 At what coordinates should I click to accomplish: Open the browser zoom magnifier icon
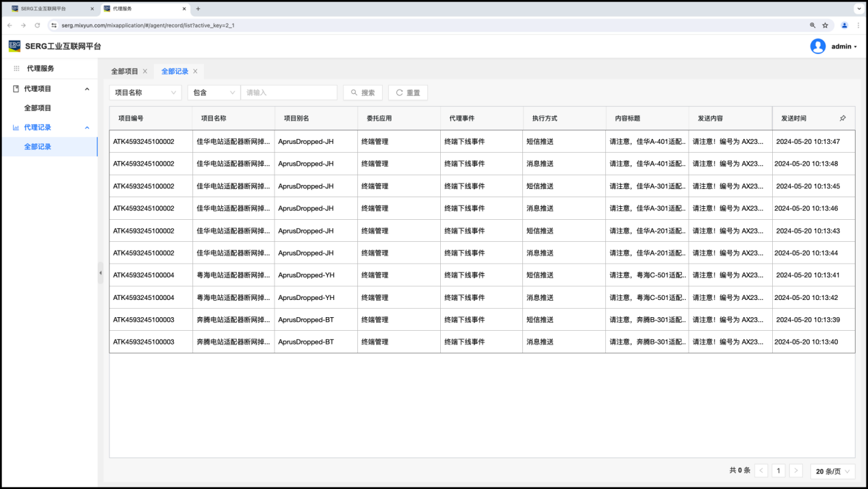pyautogui.click(x=813, y=25)
